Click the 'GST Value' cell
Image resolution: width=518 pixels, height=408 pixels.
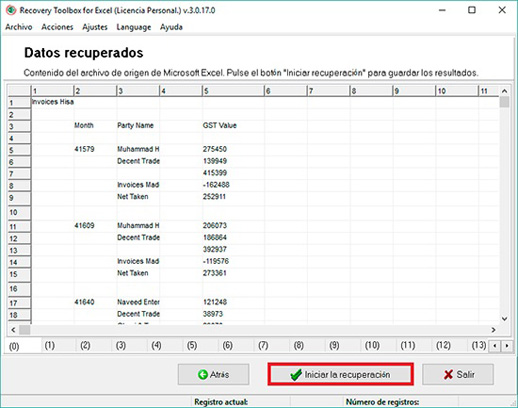(x=233, y=126)
